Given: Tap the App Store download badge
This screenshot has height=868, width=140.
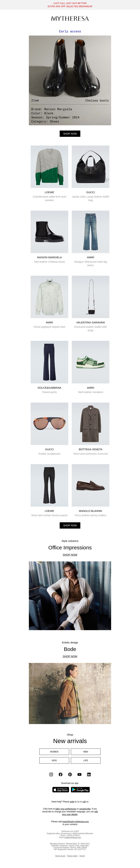Looking at the screenshot, I should (x=61, y=789).
